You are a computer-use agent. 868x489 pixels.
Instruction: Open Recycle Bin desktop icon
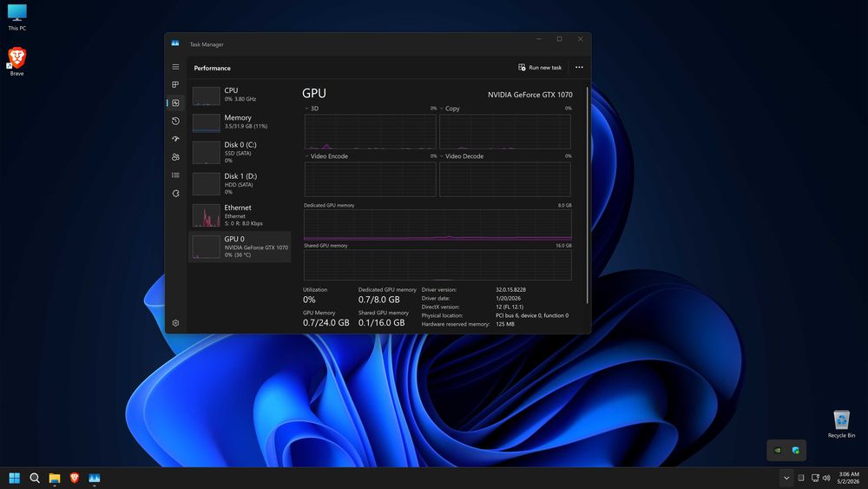841,424
